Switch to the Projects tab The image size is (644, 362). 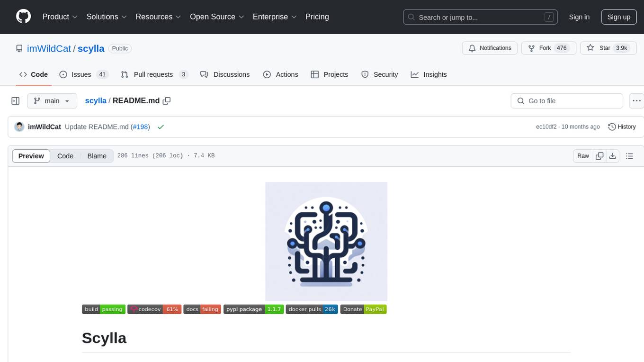[x=329, y=74]
